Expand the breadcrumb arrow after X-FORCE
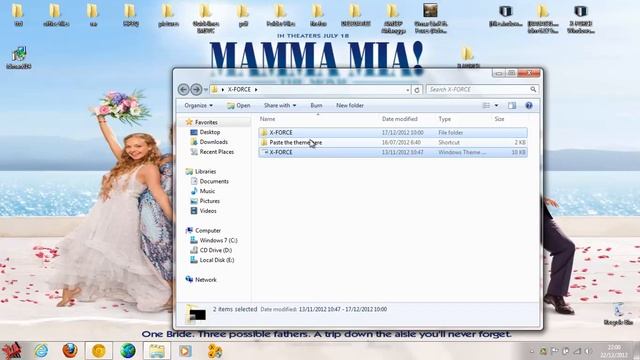The width and height of the screenshot is (640, 360). tap(256, 89)
